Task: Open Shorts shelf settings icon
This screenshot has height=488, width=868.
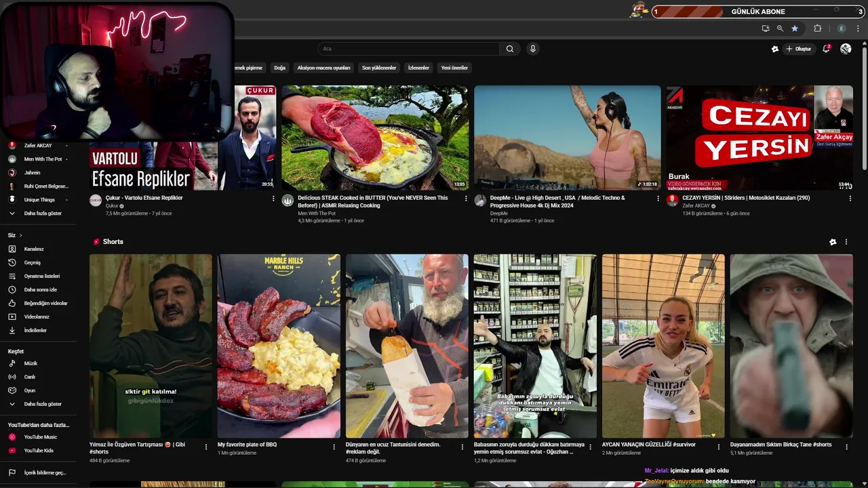Action: (833, 242)
